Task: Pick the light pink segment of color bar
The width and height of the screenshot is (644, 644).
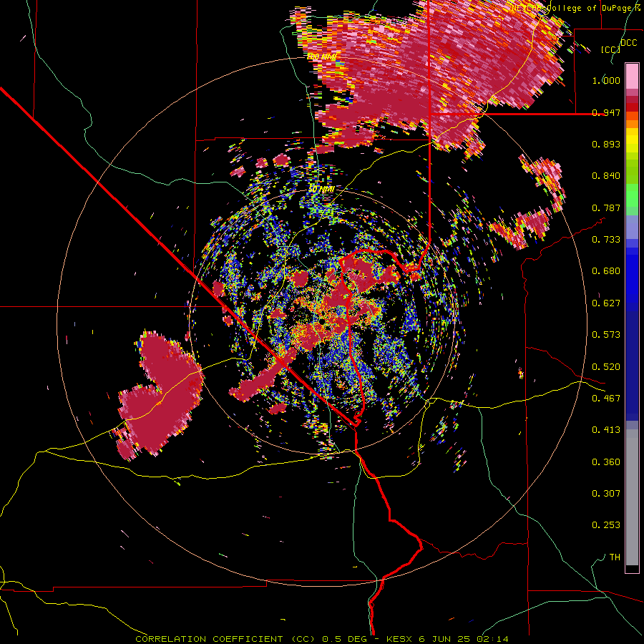Action: coord(632,76)
